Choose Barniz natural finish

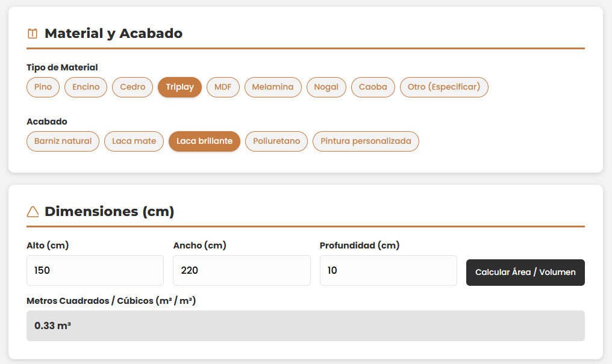[63, 141]
